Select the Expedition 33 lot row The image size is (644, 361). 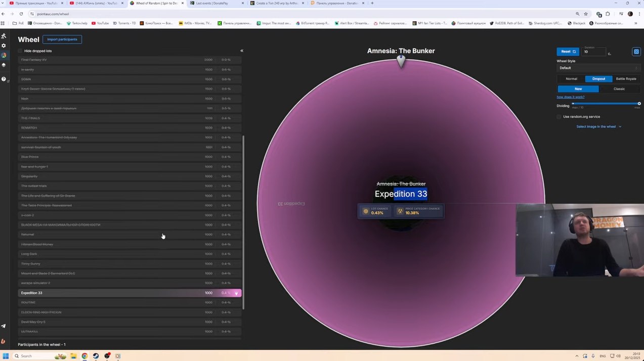[130, 293]
